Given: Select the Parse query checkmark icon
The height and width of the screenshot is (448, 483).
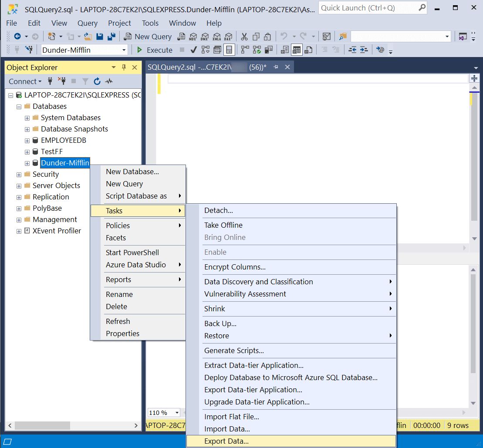Looking at the screenshot, I should (x=193, y=50).
